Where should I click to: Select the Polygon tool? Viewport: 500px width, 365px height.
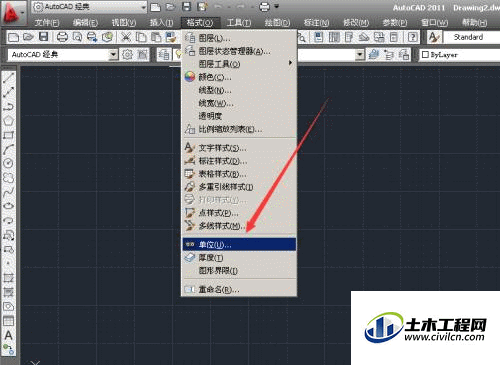(8, 120)
